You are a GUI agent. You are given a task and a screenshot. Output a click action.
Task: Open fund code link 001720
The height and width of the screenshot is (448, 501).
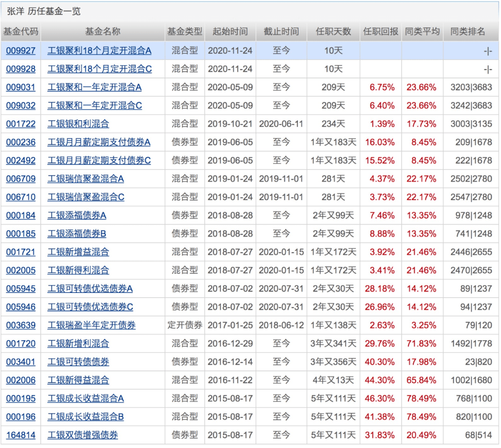[x=21, y=344]
